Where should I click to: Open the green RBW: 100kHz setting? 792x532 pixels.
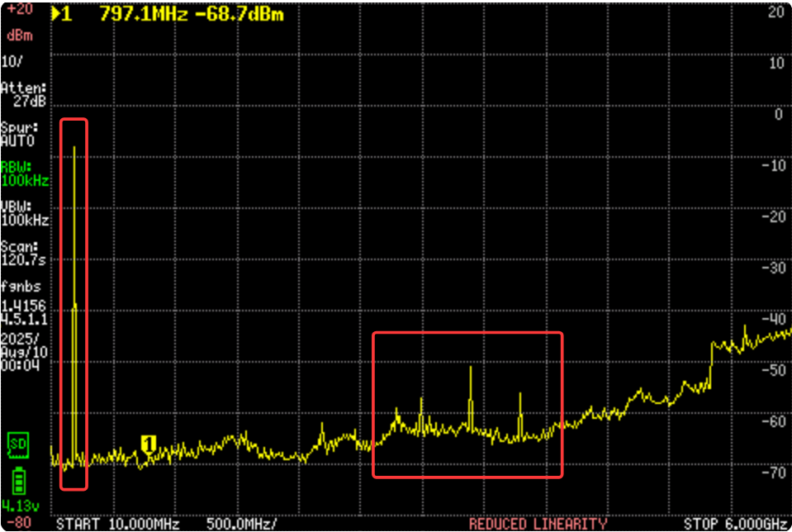[x=24, y=173]
